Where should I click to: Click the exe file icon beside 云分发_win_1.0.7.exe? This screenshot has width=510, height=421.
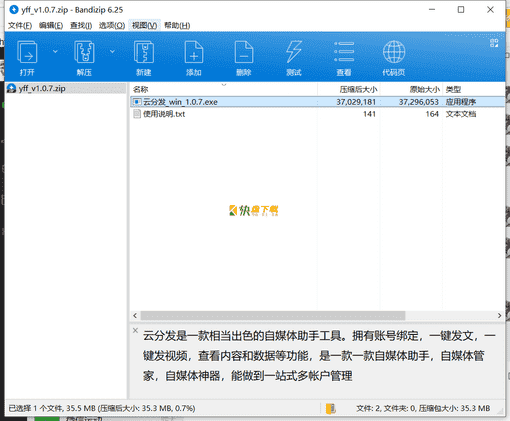pyautogui.click(x=137, y=102)
